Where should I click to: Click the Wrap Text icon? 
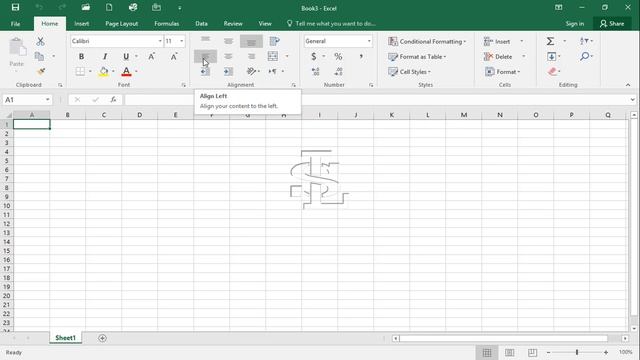tap(274, 41)
